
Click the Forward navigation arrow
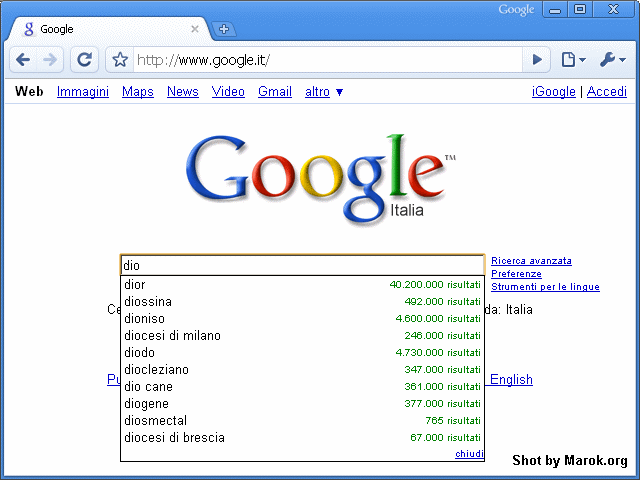pos(50,60)
